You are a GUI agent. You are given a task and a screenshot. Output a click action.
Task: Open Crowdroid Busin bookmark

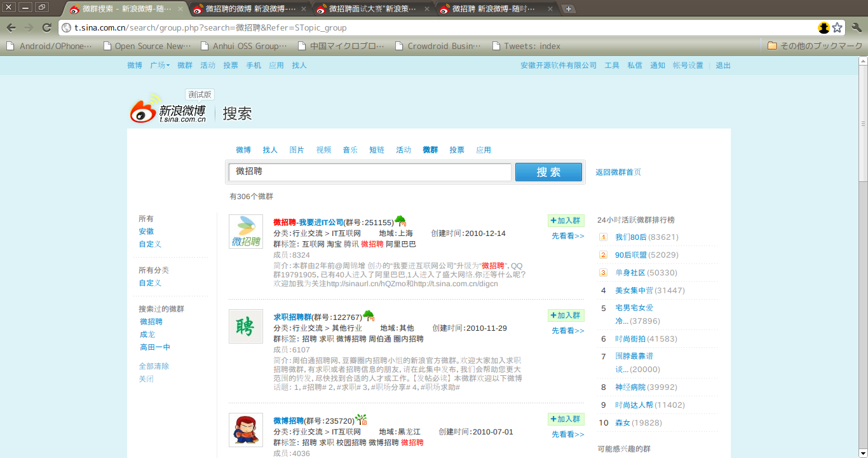[x=438, y=46]
